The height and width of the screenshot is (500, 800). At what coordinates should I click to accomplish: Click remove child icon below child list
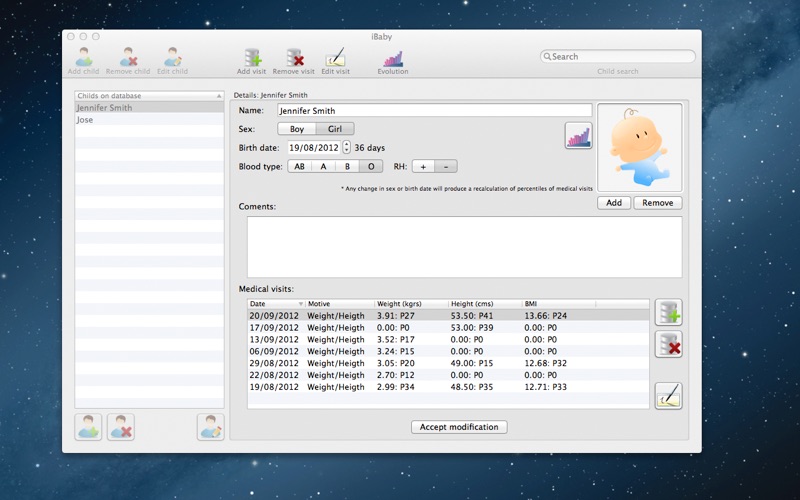click(121, 427)
